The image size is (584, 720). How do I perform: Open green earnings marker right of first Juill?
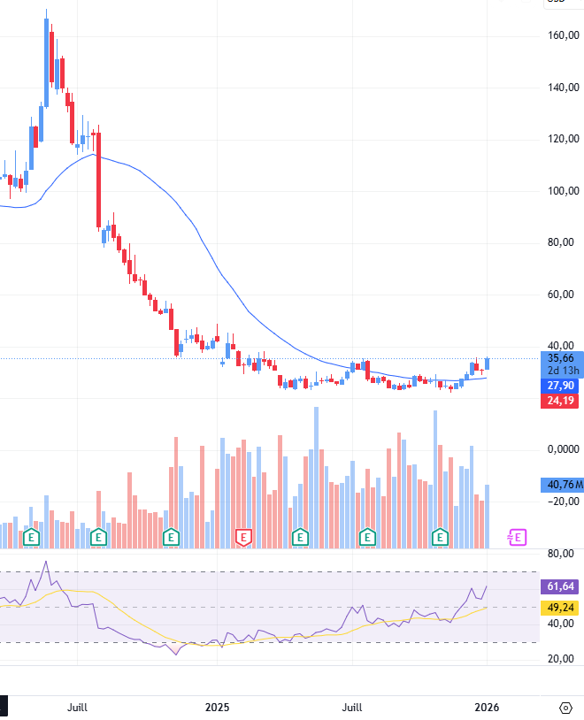[98, 537]
